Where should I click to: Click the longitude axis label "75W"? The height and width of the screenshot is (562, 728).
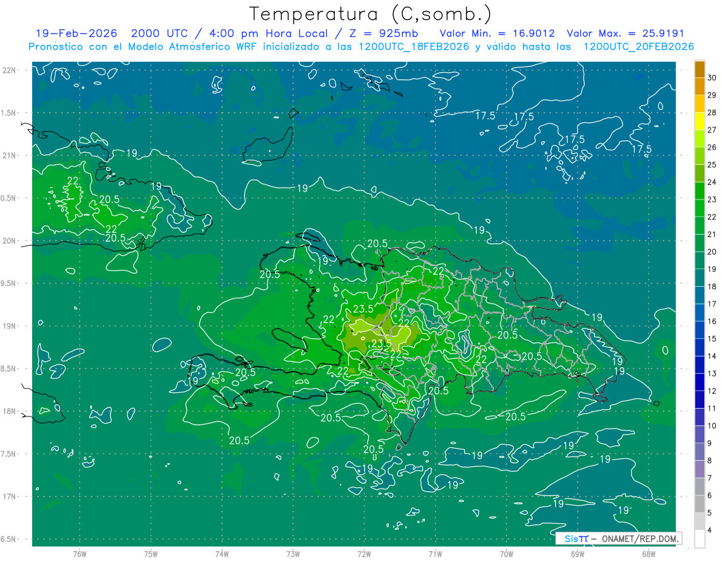click(151, 554)
